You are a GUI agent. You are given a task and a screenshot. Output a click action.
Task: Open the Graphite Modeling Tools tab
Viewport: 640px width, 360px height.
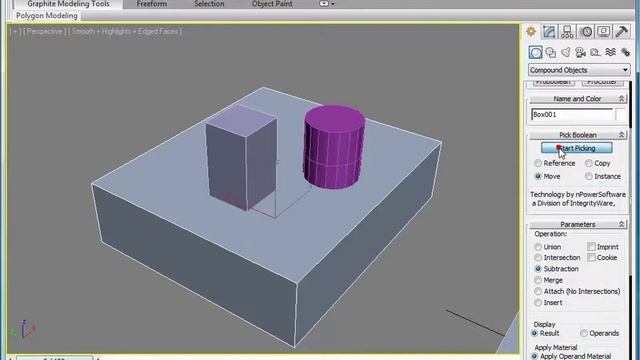pos(68,4)
